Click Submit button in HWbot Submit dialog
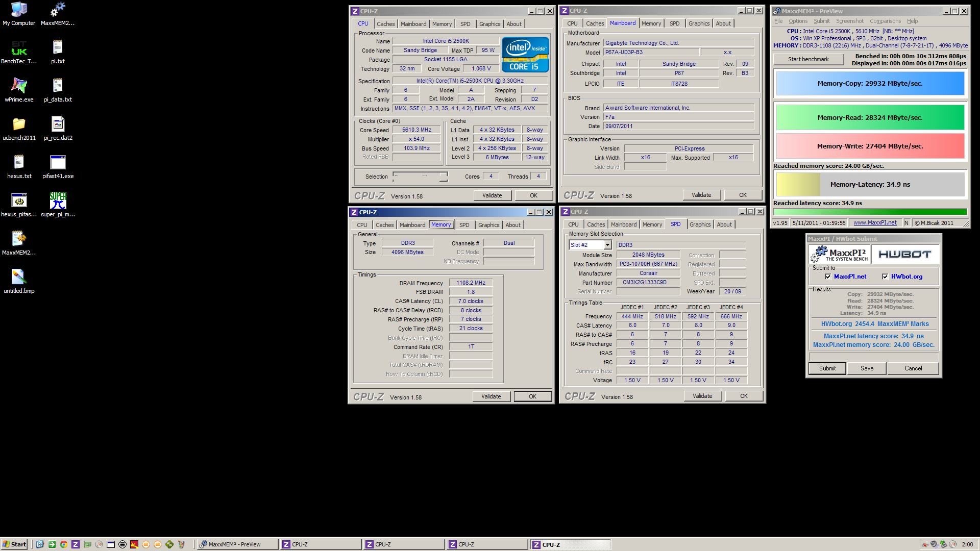Viewport: 980px width, 551px height. (827, 368)
